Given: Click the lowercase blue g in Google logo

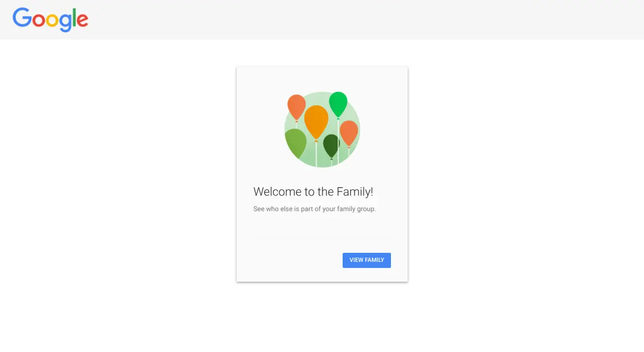Looking at the screenshot, I should [x=65, y=23].
